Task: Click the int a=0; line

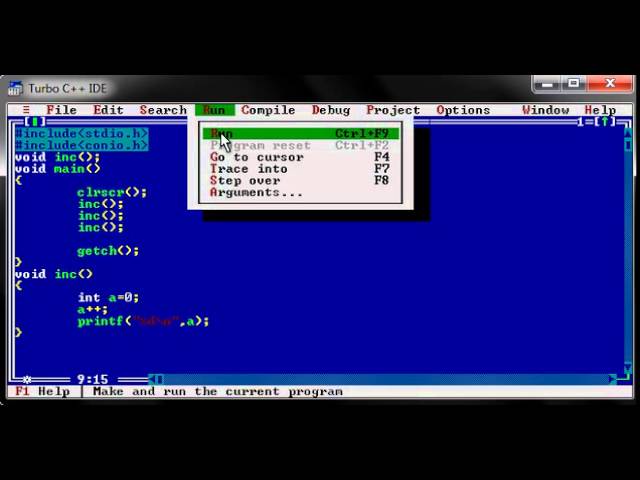Action: (108, 298)
